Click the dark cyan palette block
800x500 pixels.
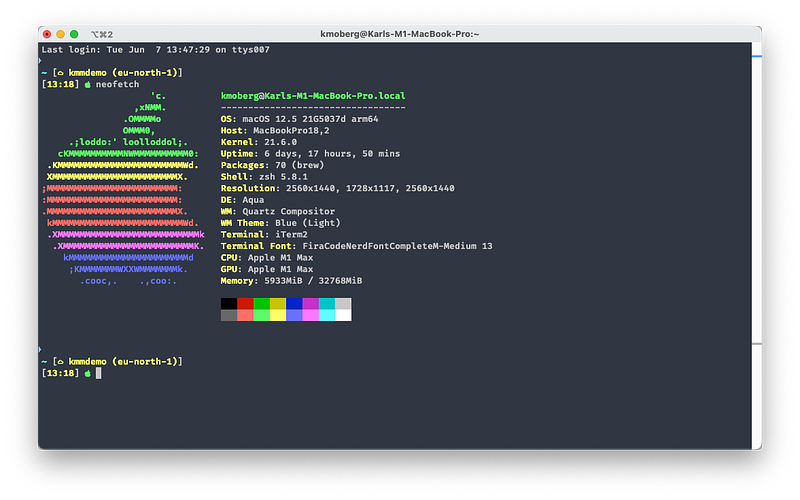click(x=327, y=304)
